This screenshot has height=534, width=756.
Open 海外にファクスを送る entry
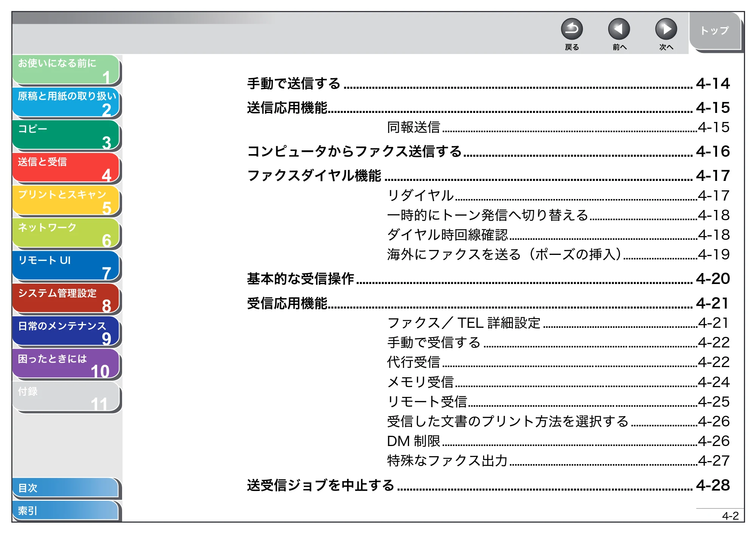point(558,254)
